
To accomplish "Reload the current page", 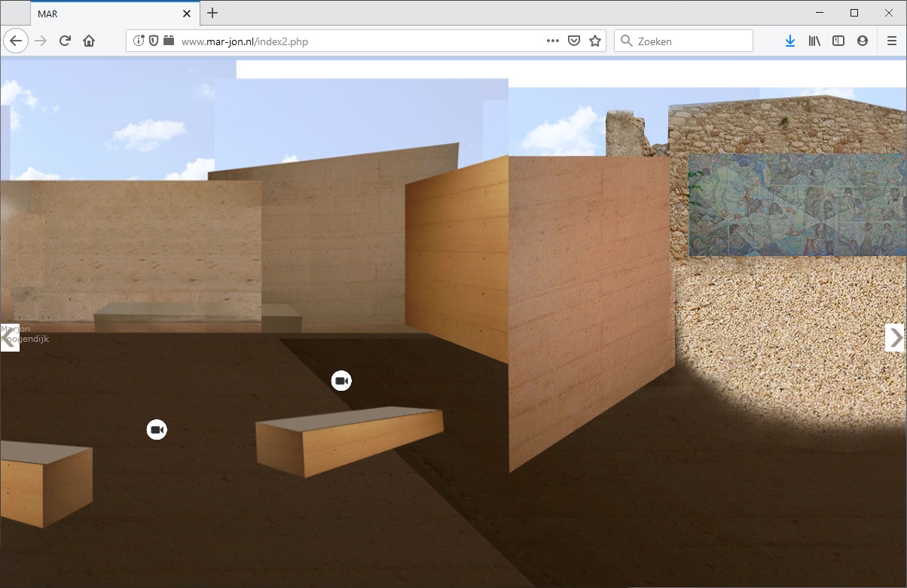I will [x=65, y=41].
